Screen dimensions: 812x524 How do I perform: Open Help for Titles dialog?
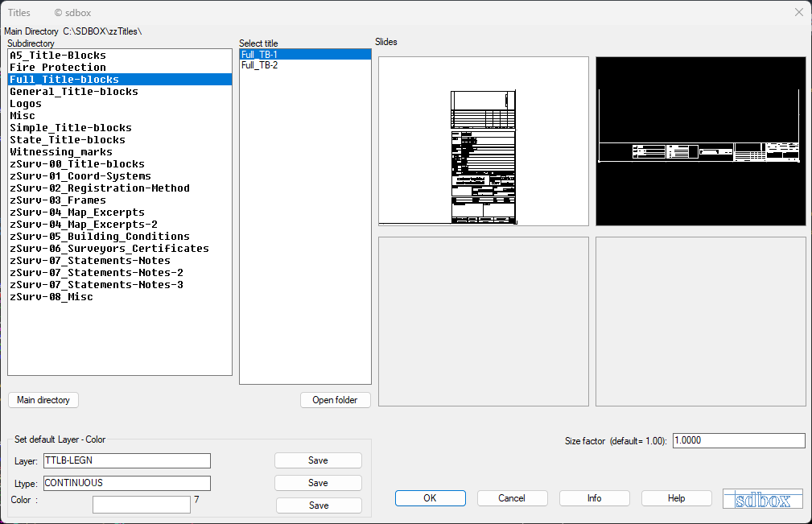(x=676, y=498)
